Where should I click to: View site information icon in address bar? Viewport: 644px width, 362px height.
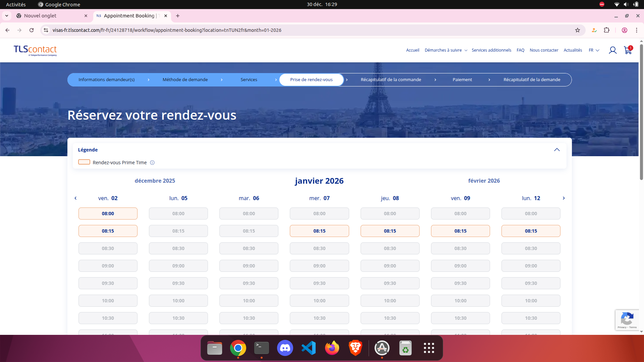click(x=46, y=30)
